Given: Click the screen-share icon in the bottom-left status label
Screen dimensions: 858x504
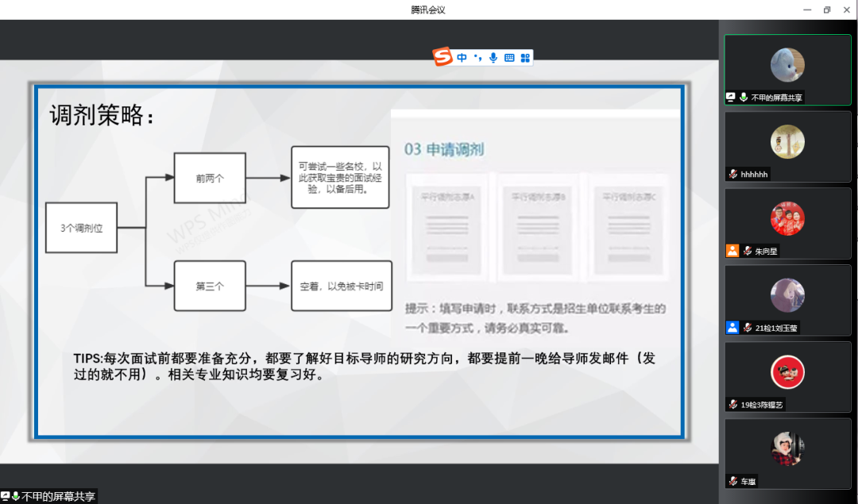Looking at the screenshot, I should pyautogui.click(x=5, y=496).
